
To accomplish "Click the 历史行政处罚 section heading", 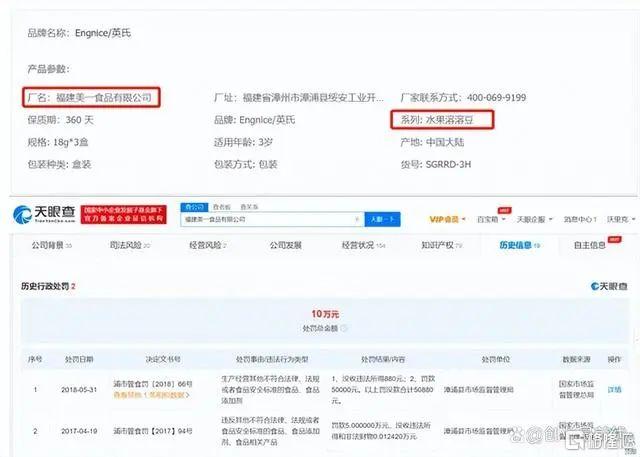I will pos(48,286).
